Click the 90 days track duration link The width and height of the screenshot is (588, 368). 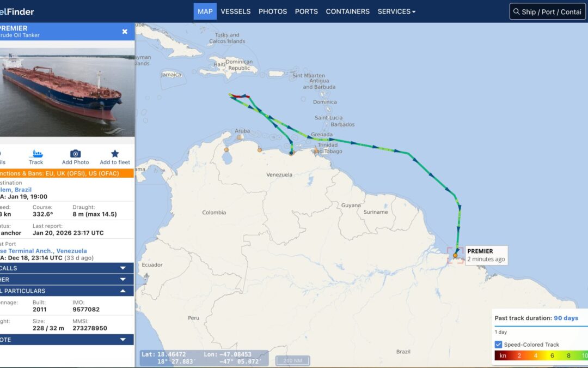pyautogui.click(x=566, y=318)
